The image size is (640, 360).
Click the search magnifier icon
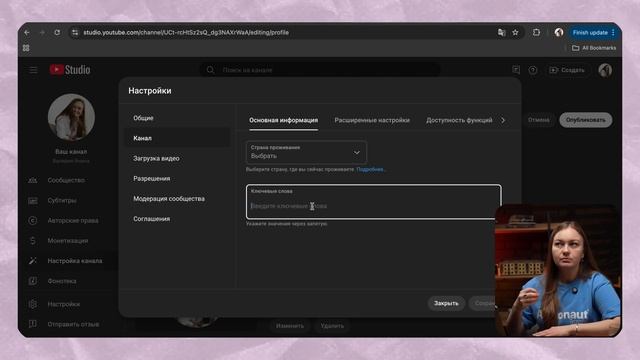coord(210,70)
